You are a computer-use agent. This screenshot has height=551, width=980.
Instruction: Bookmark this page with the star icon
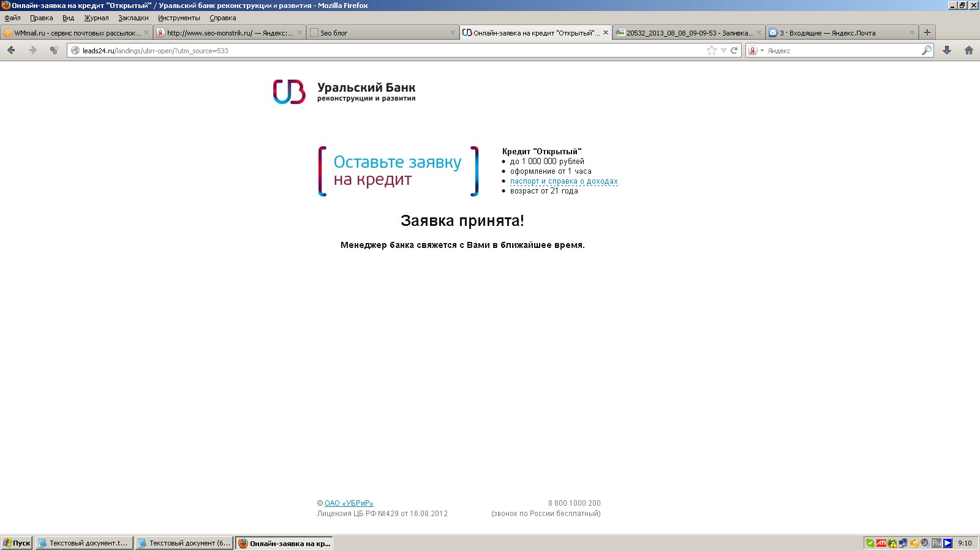pyautogui.click(x=711, y=51)
